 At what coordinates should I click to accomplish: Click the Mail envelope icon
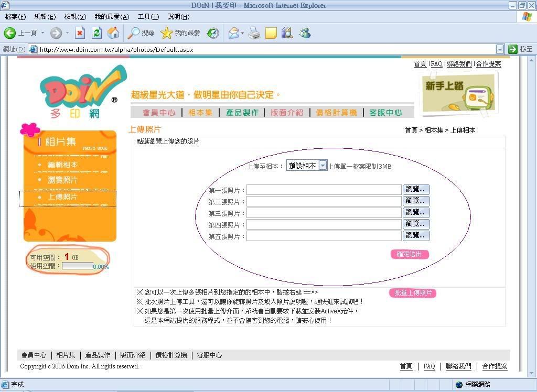click(233, 34)
